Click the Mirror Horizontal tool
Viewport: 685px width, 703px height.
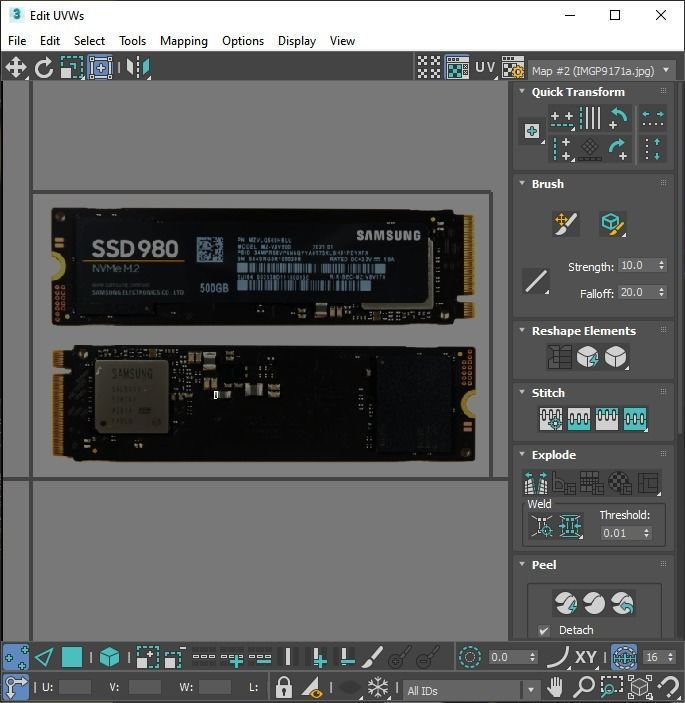[x=138, y=68]
